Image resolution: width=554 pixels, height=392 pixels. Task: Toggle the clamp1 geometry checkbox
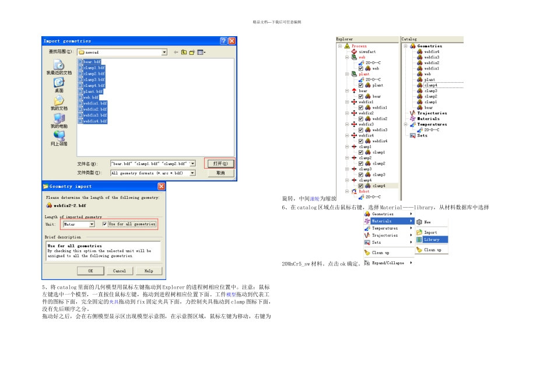coord(361,152)
